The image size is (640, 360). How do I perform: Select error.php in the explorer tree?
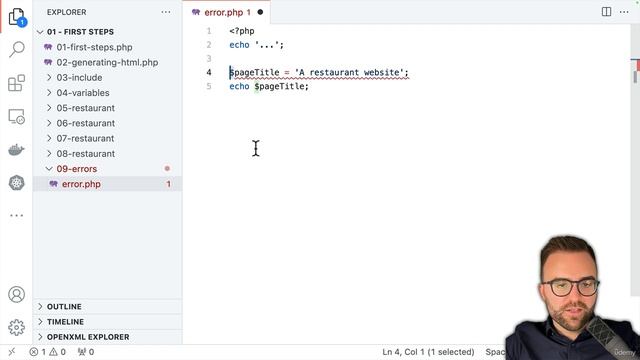click(x=107, y=184)
